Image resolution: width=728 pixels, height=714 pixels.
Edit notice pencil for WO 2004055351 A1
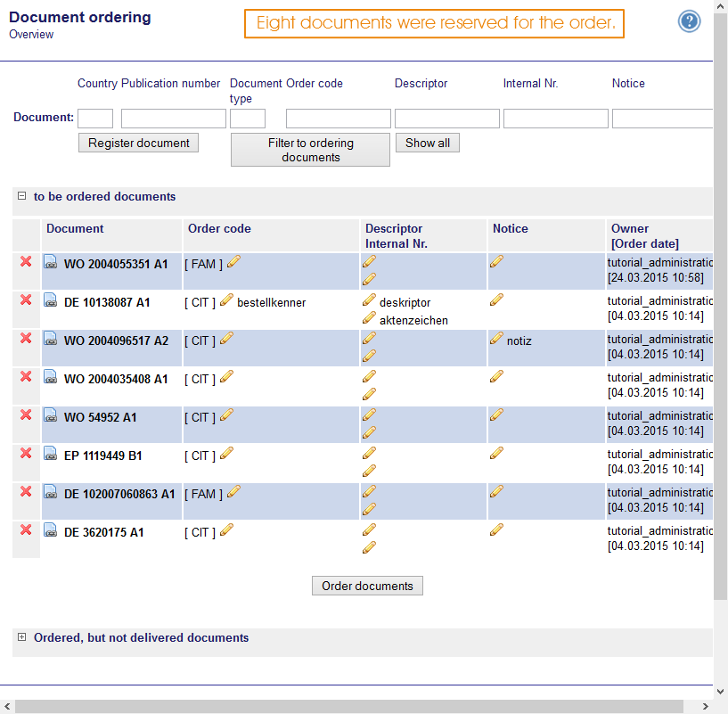[x=496, y=261]
